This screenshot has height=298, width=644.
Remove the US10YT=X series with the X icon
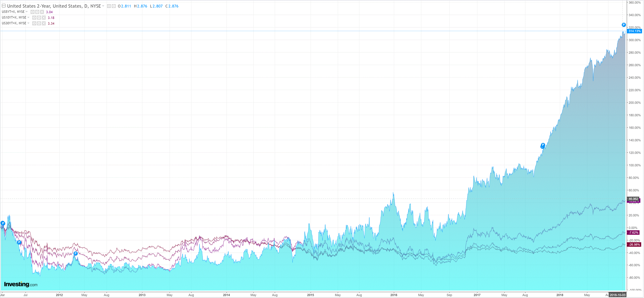pos(44,18)
